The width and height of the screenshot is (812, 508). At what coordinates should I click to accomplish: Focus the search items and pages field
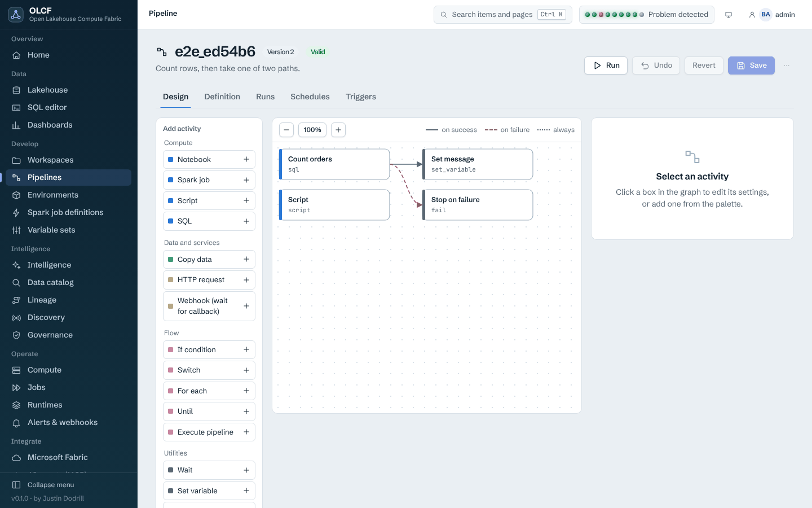point(503,15)
